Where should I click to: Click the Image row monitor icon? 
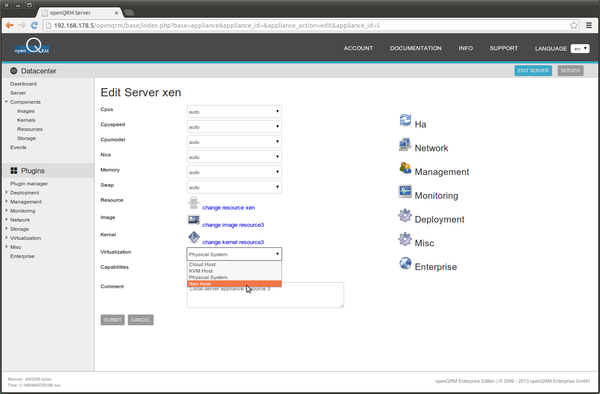[x=194, y=220]
